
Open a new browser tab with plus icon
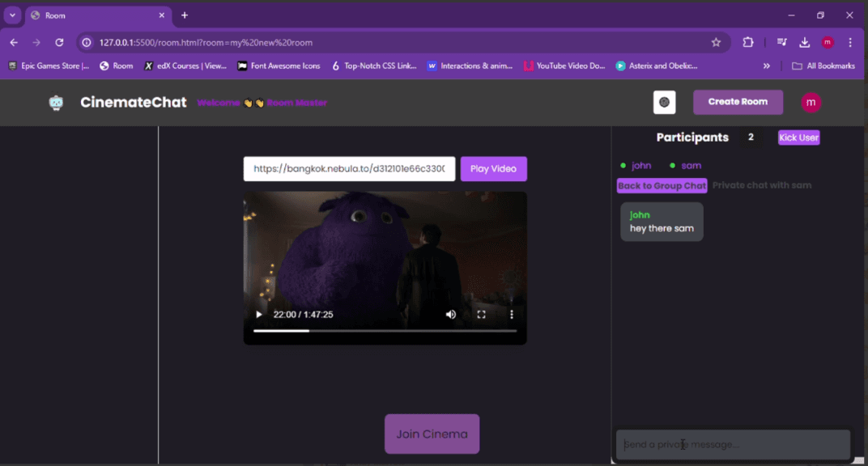185,15
